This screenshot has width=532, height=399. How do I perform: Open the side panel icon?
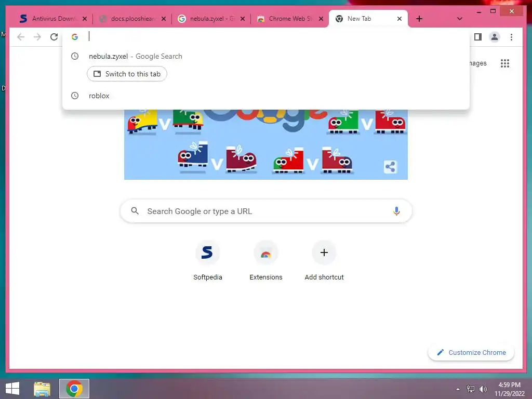coord(478,37)
